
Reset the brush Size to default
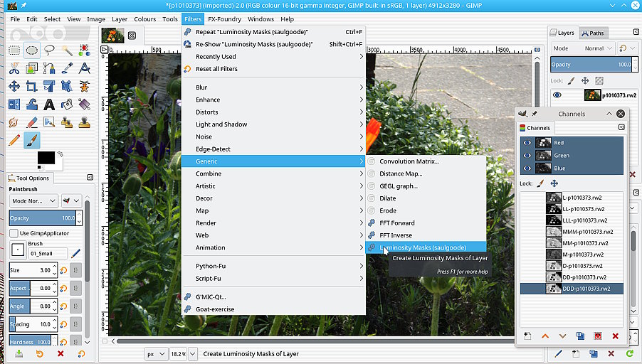tap(63, 270)
